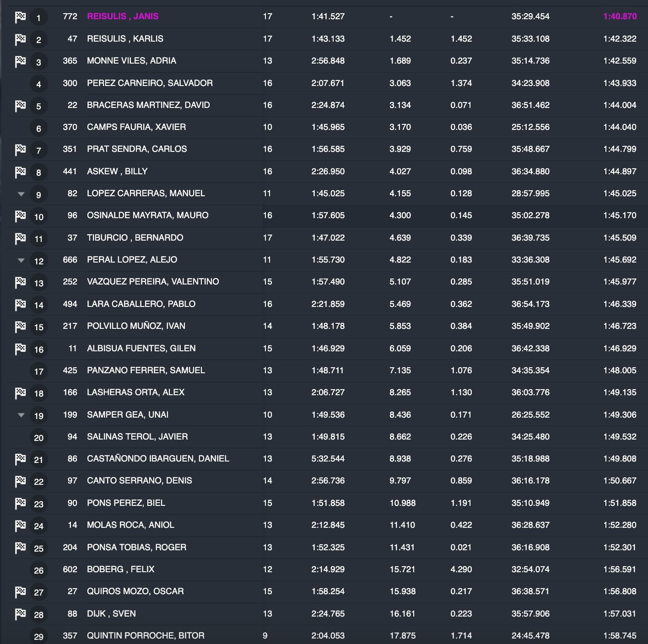Image resolution: width=648 pixels, height=644 pixels.
Task: Click the checkered flag beside Sven Dijk
Action: (x=20, y=614)
